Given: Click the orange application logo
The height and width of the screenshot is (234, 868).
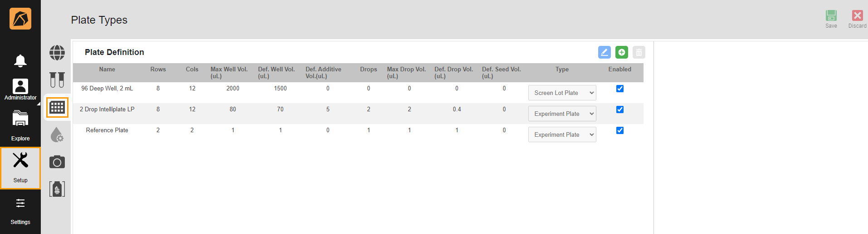Looking at the screenshot, I should tap(20, 19).
